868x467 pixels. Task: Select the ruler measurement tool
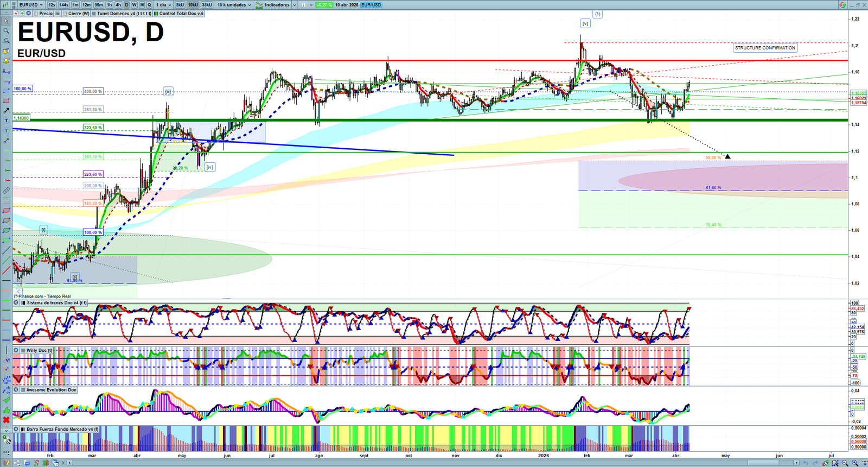(x=6, y=191)
